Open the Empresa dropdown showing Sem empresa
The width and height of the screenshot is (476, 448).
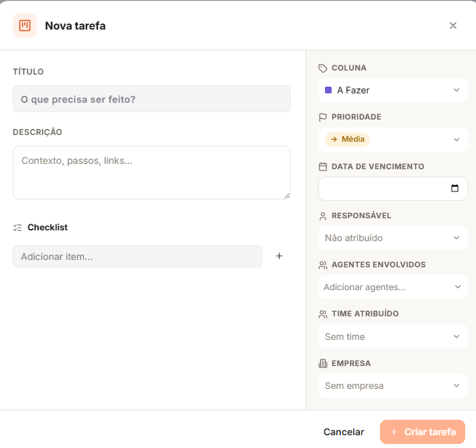[x=393, y=386]
